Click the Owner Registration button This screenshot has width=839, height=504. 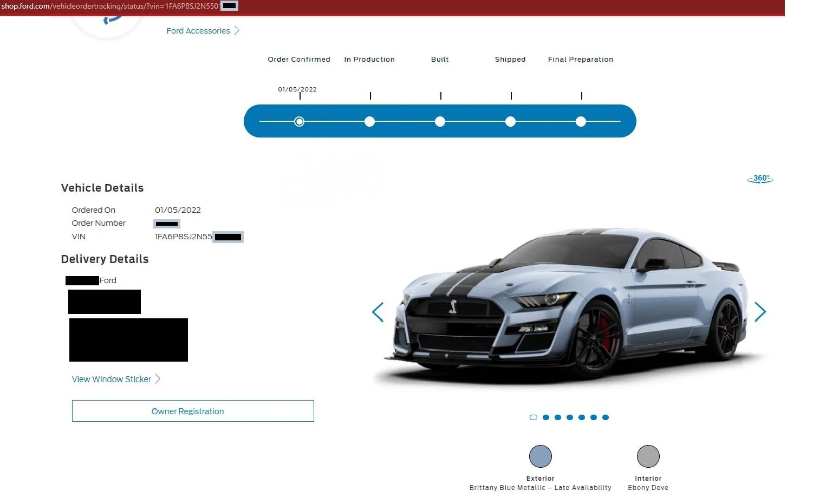(193, 411)
